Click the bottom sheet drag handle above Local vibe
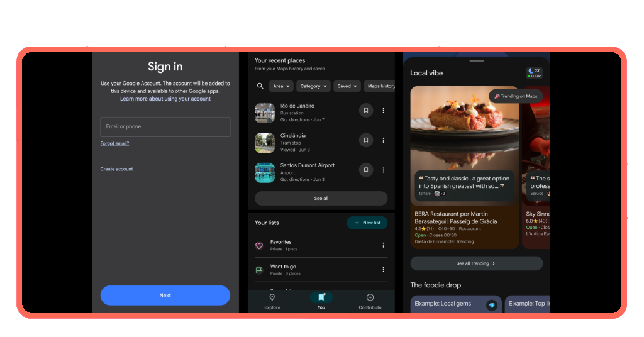The height and width of the screenshot is (337, 644). (x=477, y=61)
